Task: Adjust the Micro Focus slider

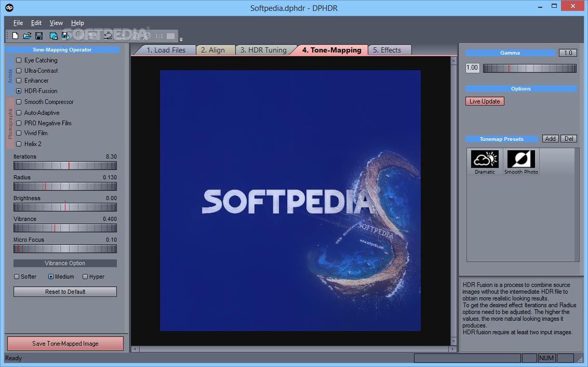Action: click(65, 249)
